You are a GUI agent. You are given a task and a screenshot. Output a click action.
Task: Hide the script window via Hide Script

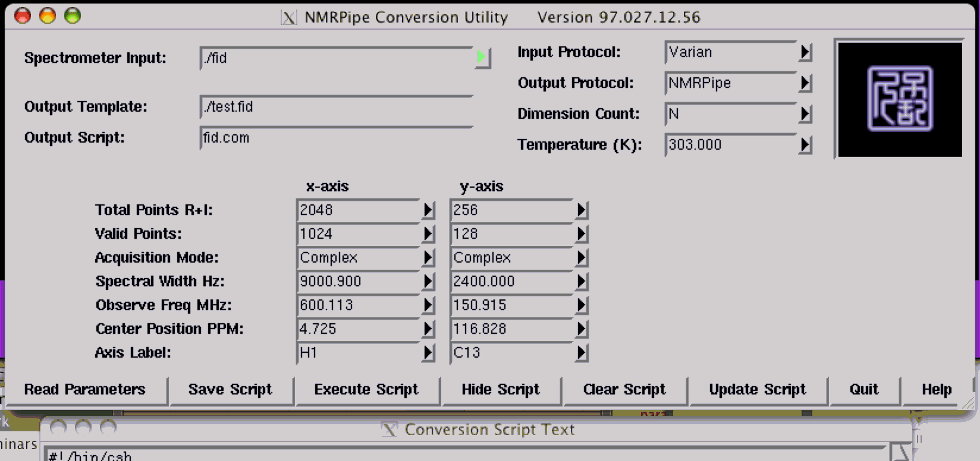(501, 390)
